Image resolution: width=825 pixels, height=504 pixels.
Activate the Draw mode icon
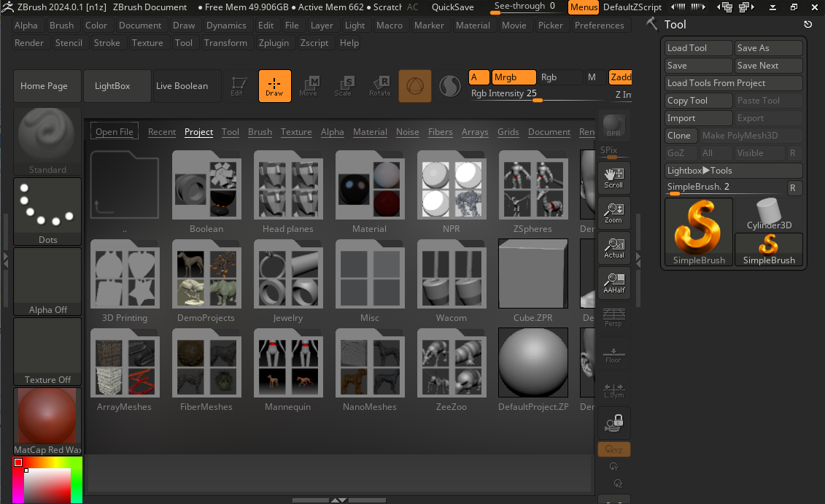pyautogui.click(x=274, y=86)
